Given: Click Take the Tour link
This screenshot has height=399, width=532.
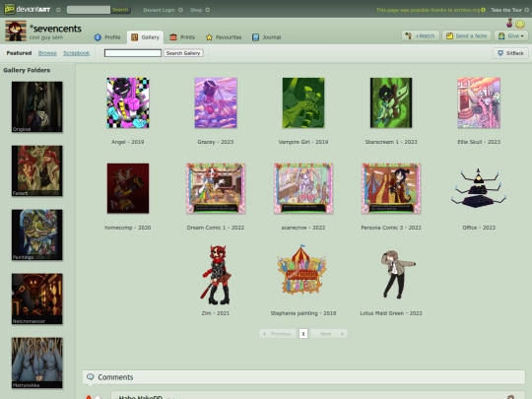Looking at the screenshot, I should (506, 10).
